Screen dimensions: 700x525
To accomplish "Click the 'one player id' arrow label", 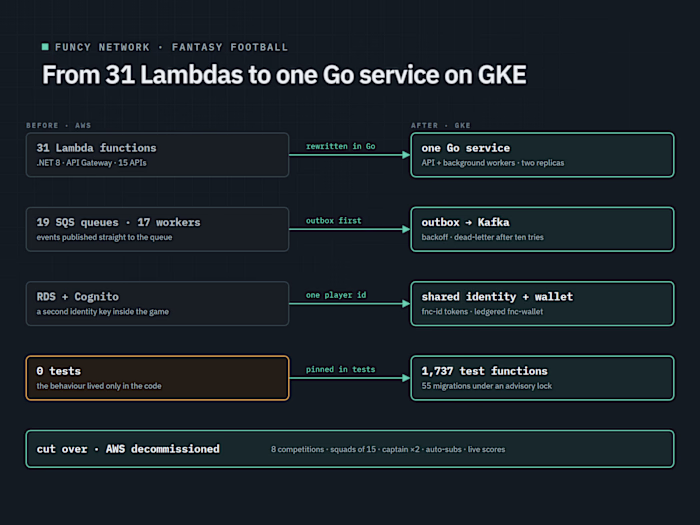I will 336,295.
